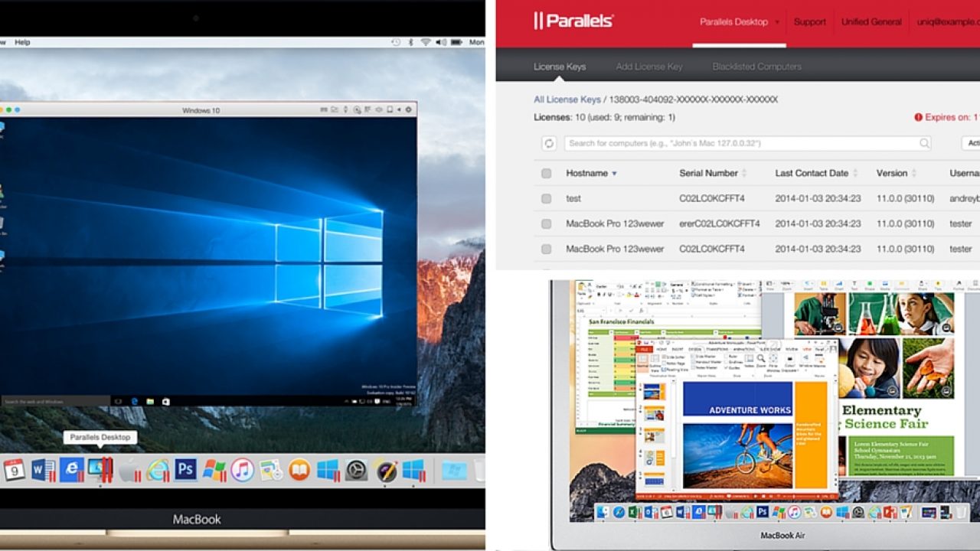Open the Blacklisted Computers tab
The height and width of the screenshot is (551, 980).
click(x=756, y=67)
